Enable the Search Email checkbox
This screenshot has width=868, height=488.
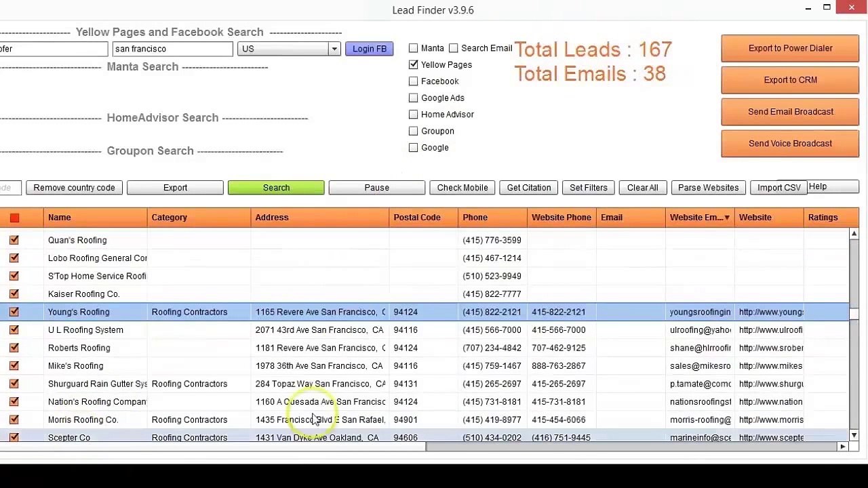454,49
